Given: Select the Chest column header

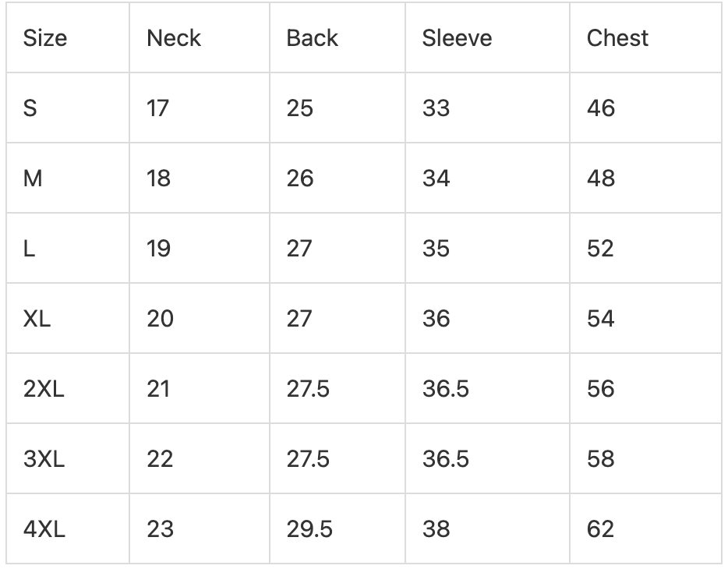Looking at the screenshot, I should [617, 38].
